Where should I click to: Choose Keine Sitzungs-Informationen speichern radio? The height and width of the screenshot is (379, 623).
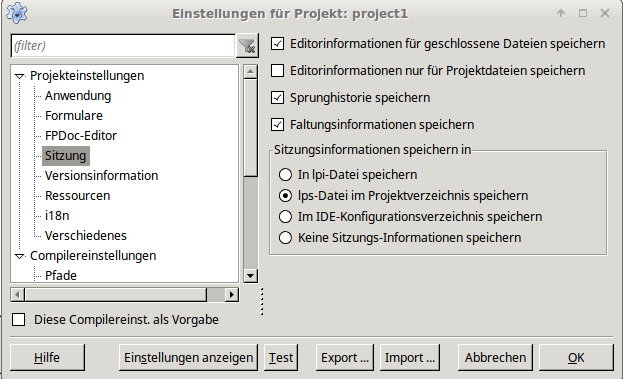click(x=285, y=238)
